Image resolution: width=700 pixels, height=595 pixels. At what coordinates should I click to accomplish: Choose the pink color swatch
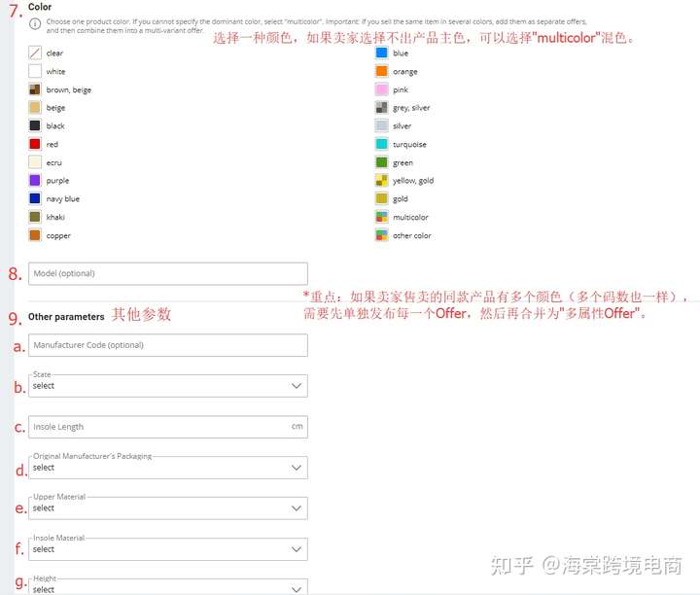pyautogui.click(x=382, y=89)
